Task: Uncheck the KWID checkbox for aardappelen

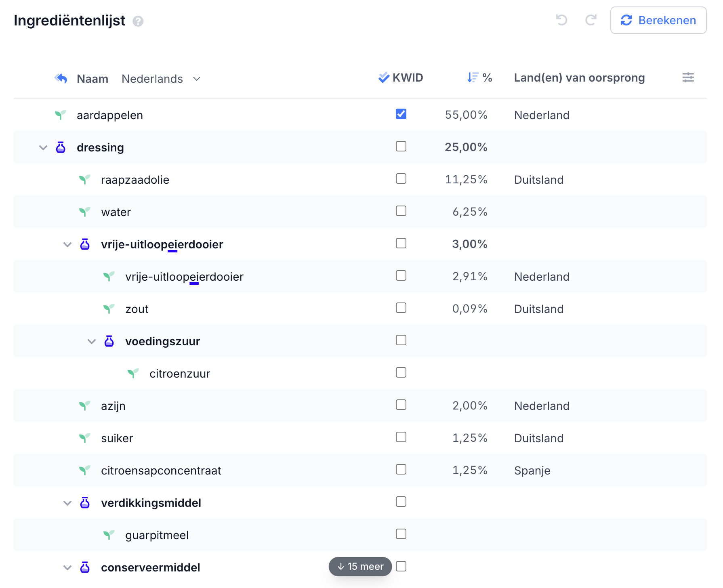Action: click(x=401, y=114)
